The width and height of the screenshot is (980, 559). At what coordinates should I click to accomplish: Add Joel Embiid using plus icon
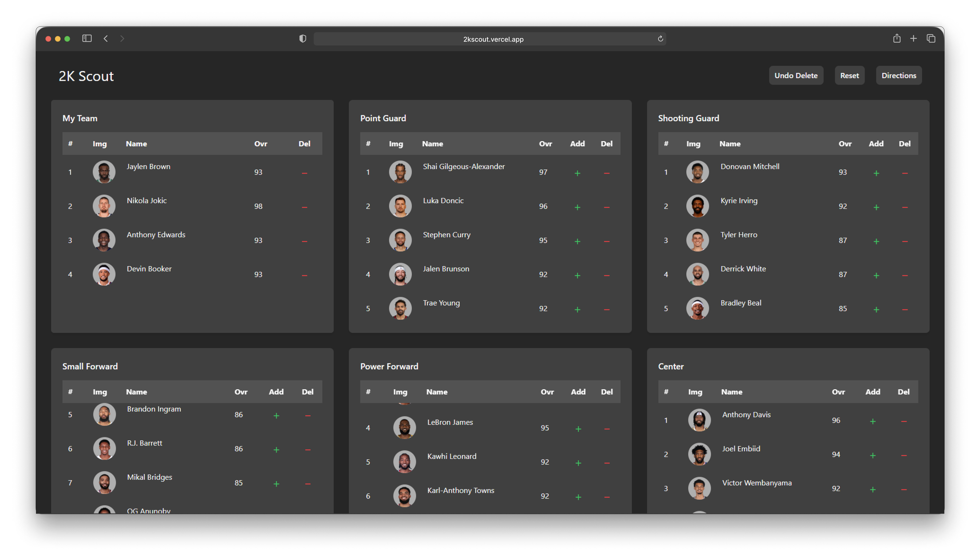point(873,455)
